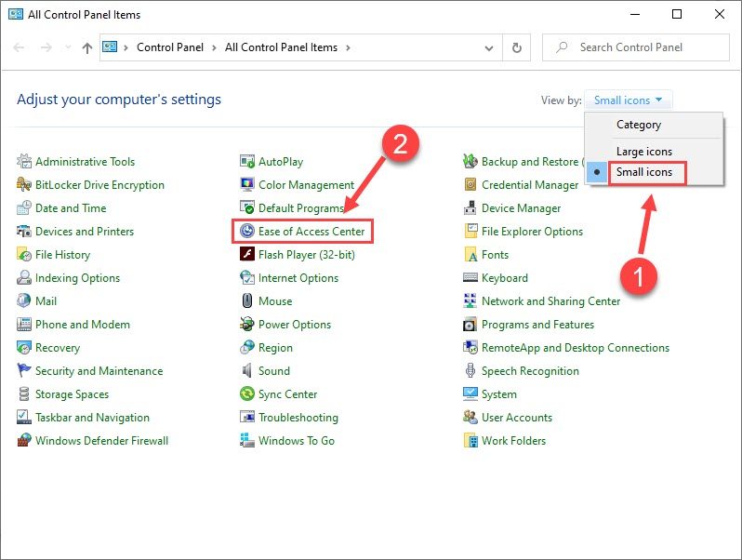
Task: Click the Windows Defender Firewall icon
Action: point(24,441)
